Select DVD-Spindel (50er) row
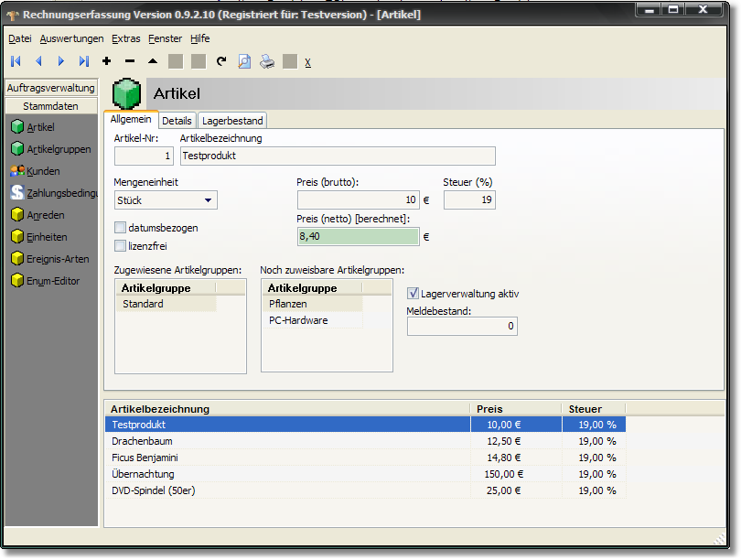This screenshot has height=560, width=741. [365, 490]
